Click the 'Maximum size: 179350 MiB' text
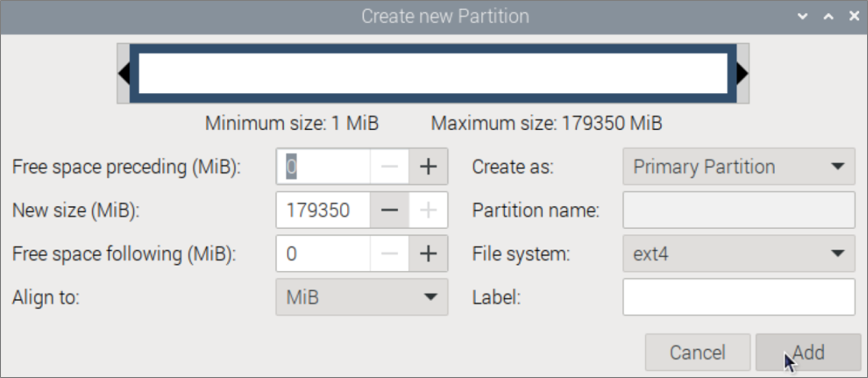The height and width of the screenshot is (378, 868). [x=546, y=124]
